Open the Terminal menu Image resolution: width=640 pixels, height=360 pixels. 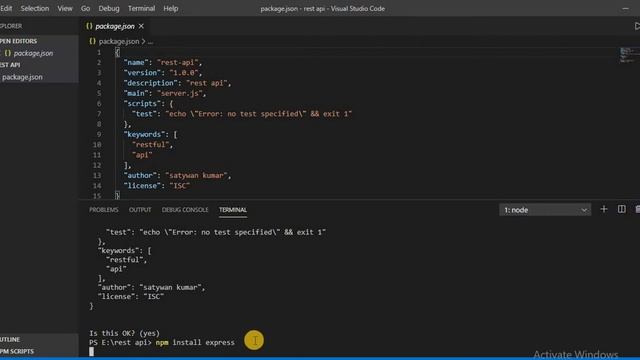click(141, 8)
